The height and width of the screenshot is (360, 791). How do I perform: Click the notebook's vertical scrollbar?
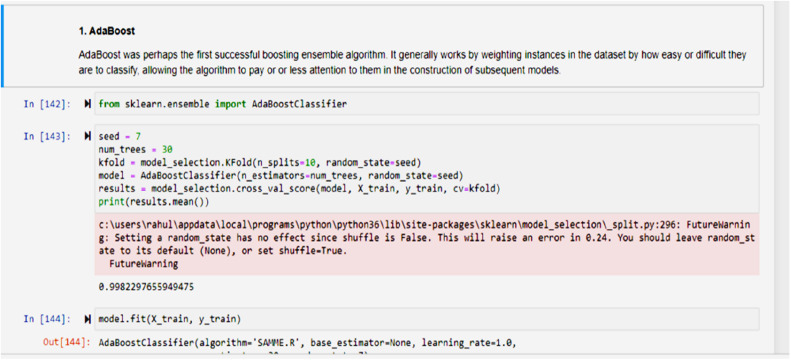(782, 179)
